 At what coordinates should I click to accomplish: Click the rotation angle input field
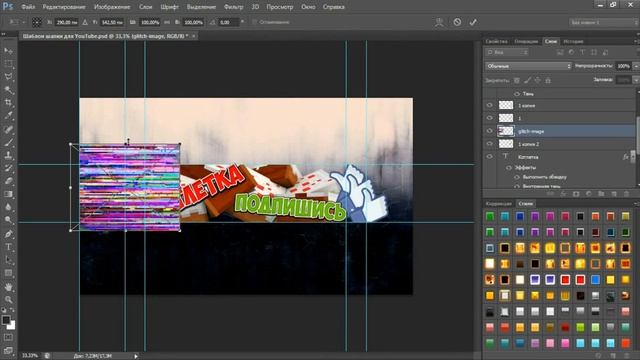228,22
